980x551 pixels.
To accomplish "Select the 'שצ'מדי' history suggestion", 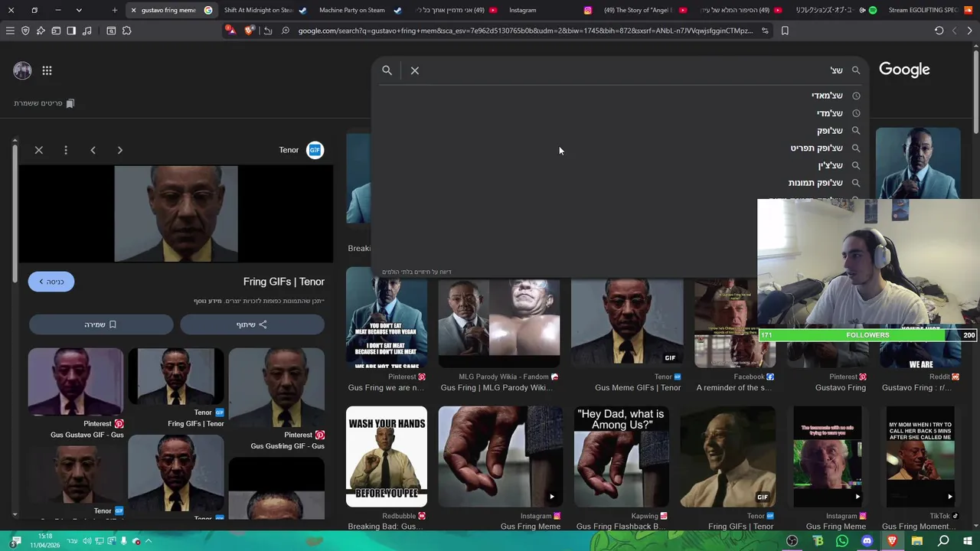I will tap(620, 113).
